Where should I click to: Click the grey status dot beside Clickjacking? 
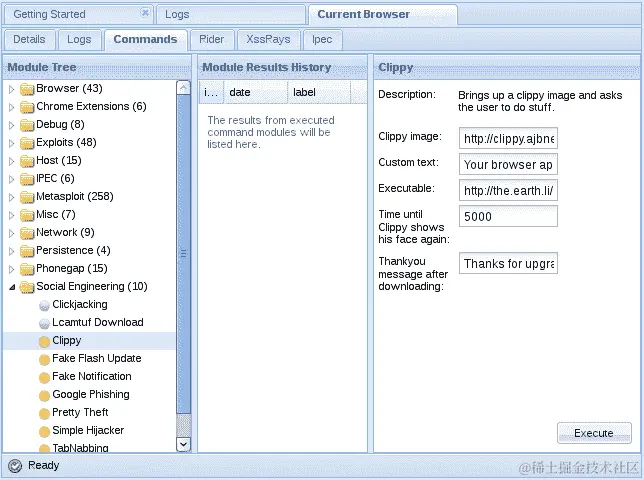point(44,305)
